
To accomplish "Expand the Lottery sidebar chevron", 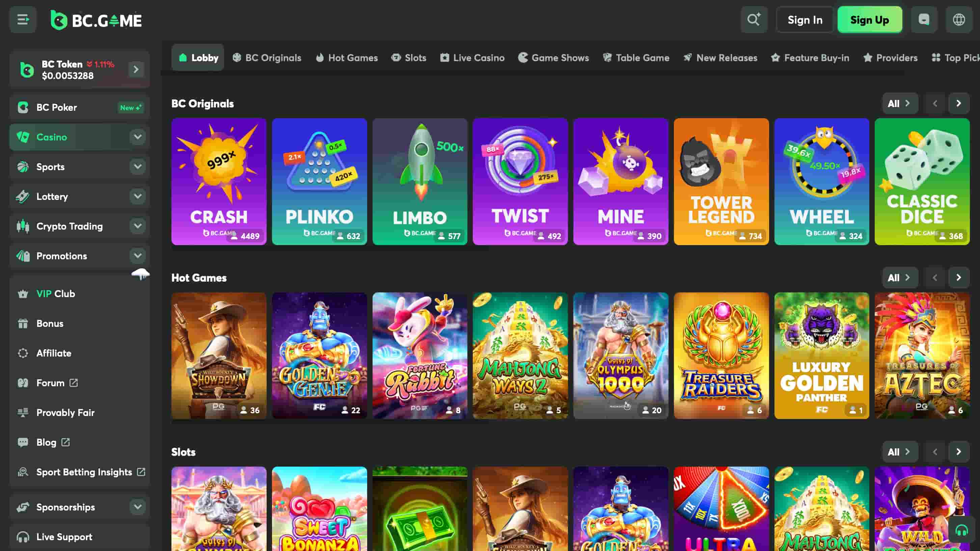I will [137, 196].
